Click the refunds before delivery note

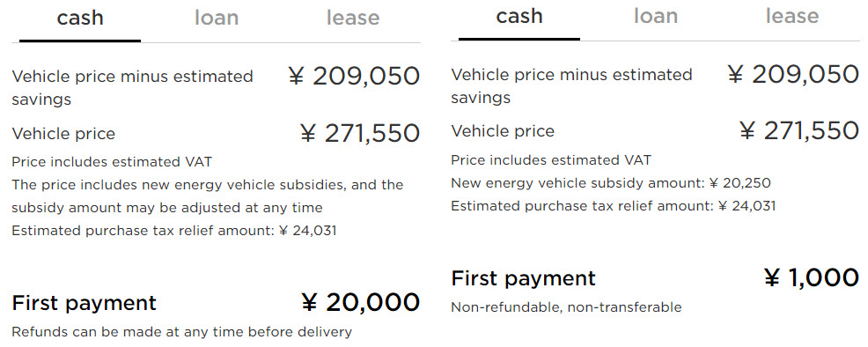(181, 332)
